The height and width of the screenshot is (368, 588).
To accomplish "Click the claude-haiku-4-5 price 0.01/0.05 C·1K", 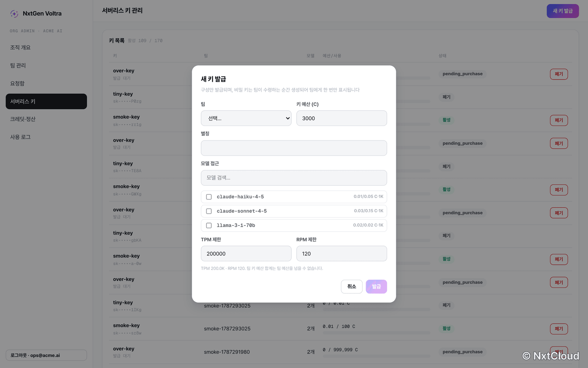I will point(368,197).
